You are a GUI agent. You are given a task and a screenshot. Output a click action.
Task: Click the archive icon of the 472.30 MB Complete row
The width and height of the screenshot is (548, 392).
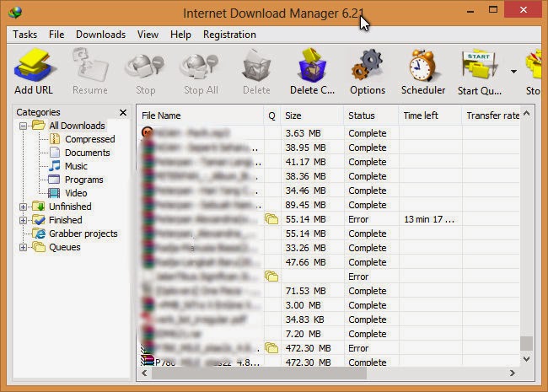[x=148, y=360]
